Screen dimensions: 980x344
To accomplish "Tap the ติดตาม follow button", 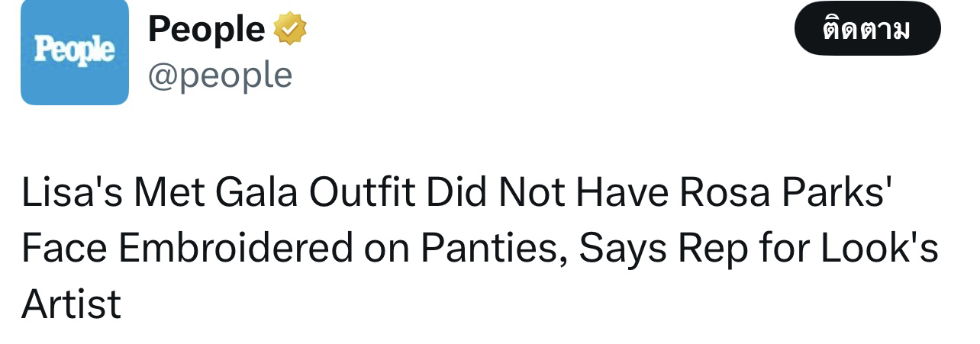I will point(868,29).
